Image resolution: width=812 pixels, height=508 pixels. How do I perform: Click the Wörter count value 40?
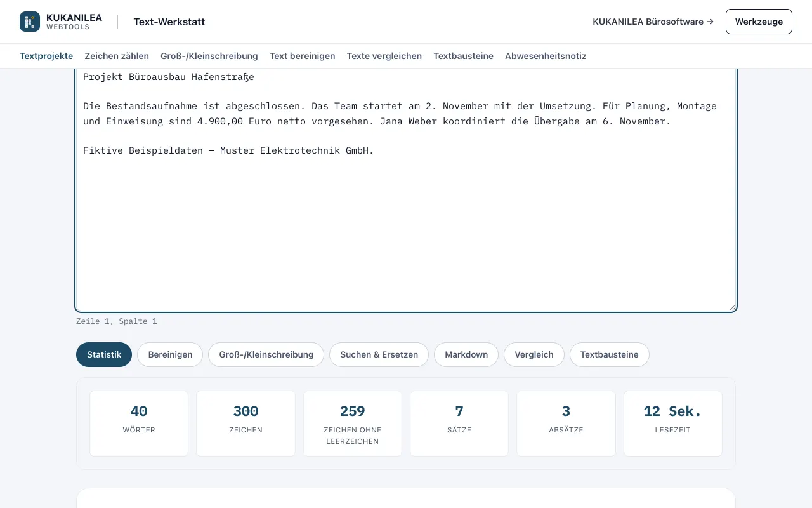(x=139, y=411)
